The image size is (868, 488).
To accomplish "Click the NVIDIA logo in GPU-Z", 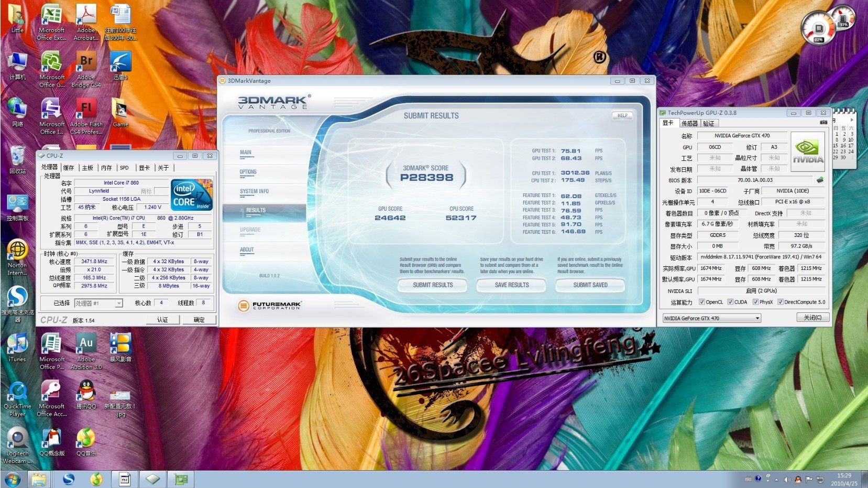I will click(807, 151).
